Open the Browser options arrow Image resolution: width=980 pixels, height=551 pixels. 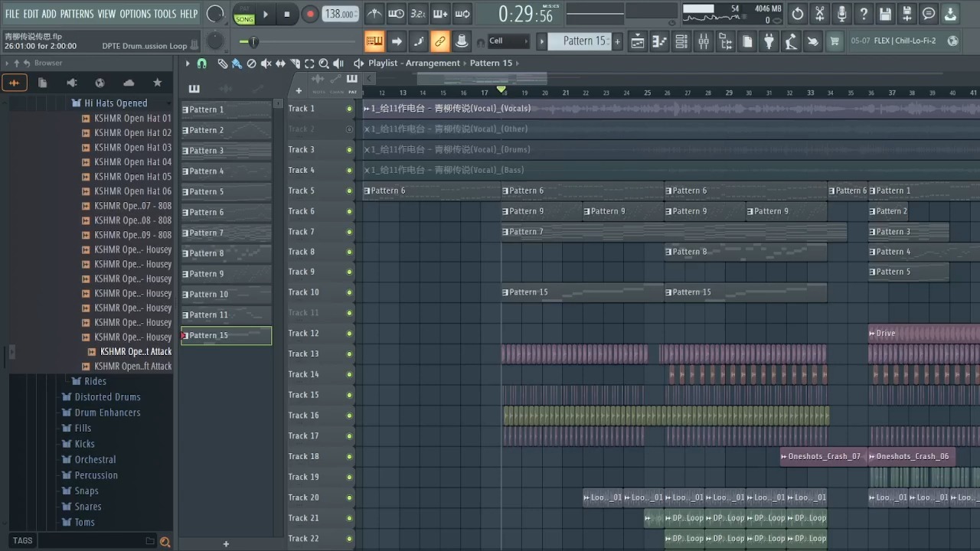pos(7,64)
